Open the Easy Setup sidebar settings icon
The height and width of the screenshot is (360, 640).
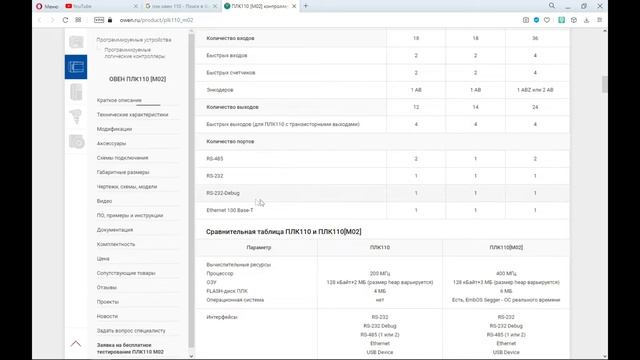599,20
